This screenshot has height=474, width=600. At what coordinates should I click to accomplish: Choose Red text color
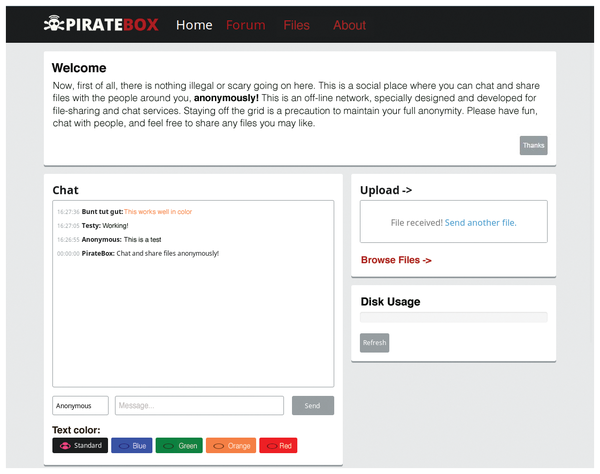pos(278,445)
